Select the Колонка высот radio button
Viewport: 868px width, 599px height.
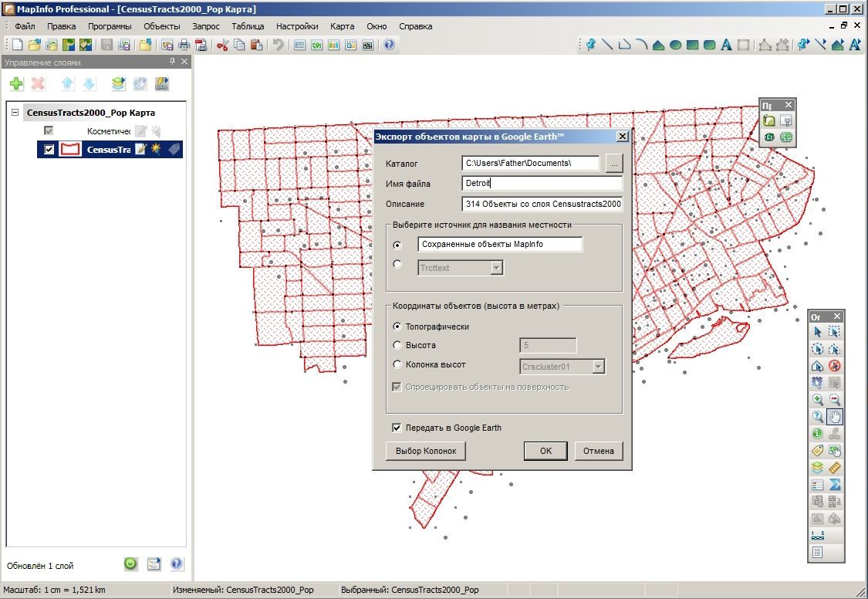[x=397, y=364]
